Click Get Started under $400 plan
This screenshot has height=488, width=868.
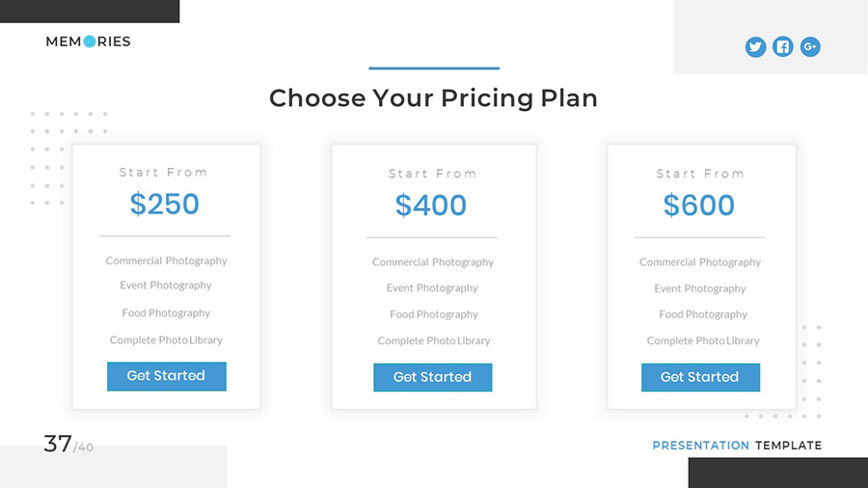(432, 377)
